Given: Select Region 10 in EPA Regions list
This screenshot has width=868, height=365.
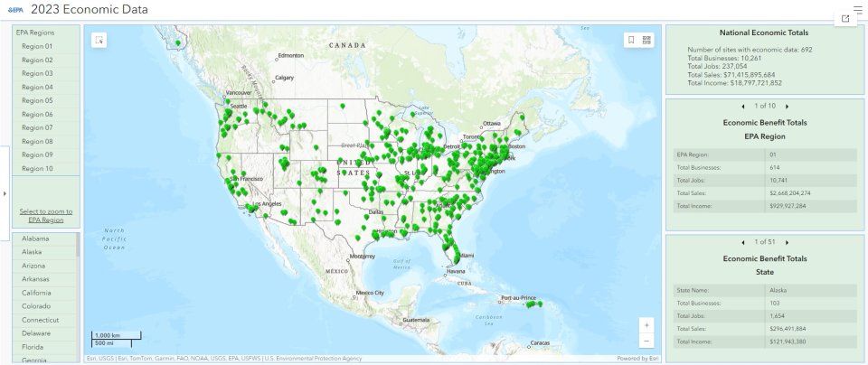Looking at the screenshot, I should (37, 169).
